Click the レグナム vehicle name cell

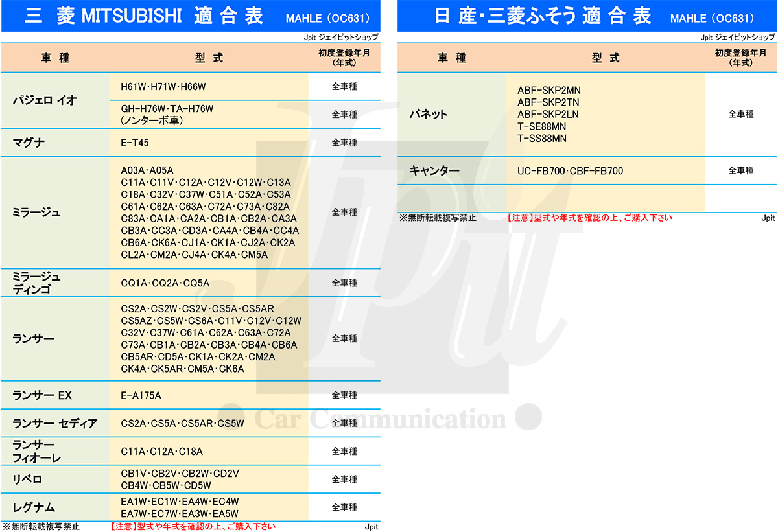click(34, 507)
